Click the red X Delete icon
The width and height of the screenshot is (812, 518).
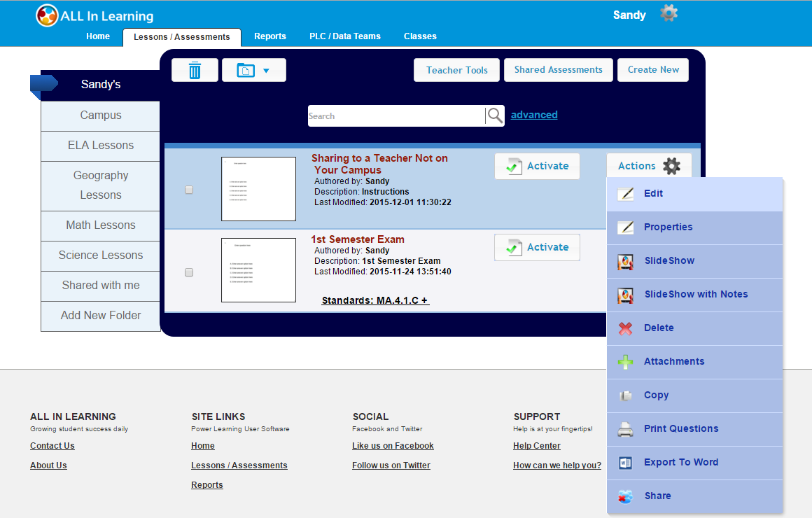click(625, 328)
